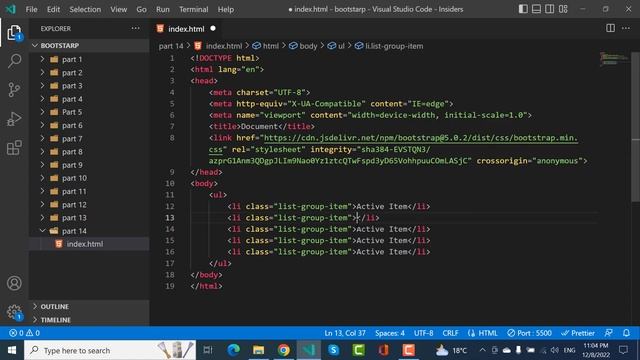Expand the TIMELINE section

[x=89, y=320]
